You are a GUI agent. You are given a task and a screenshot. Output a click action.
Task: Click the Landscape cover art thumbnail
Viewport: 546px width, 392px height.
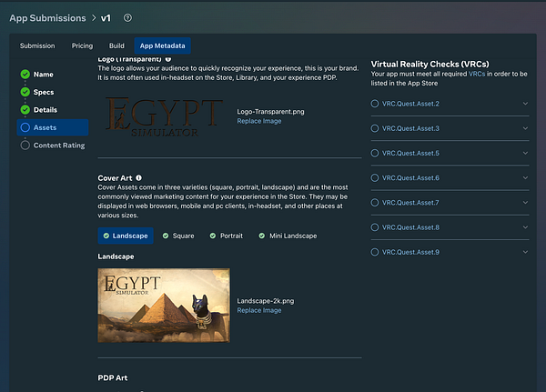(164, 306)
